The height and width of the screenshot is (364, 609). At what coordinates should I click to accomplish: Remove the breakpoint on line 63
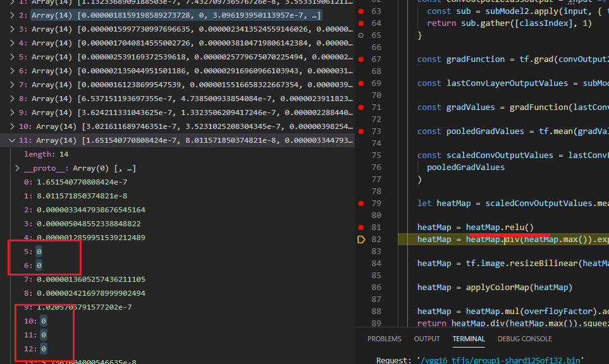coord(361,11)
